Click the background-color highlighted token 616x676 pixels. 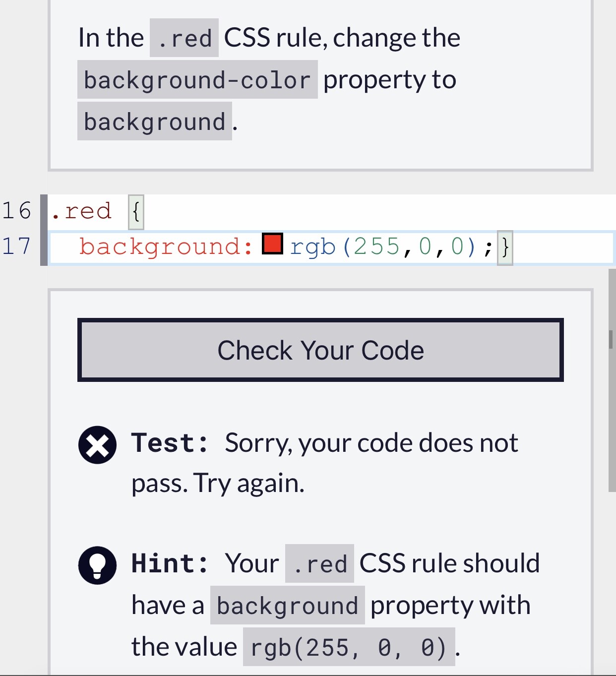[x=197, y=79]
